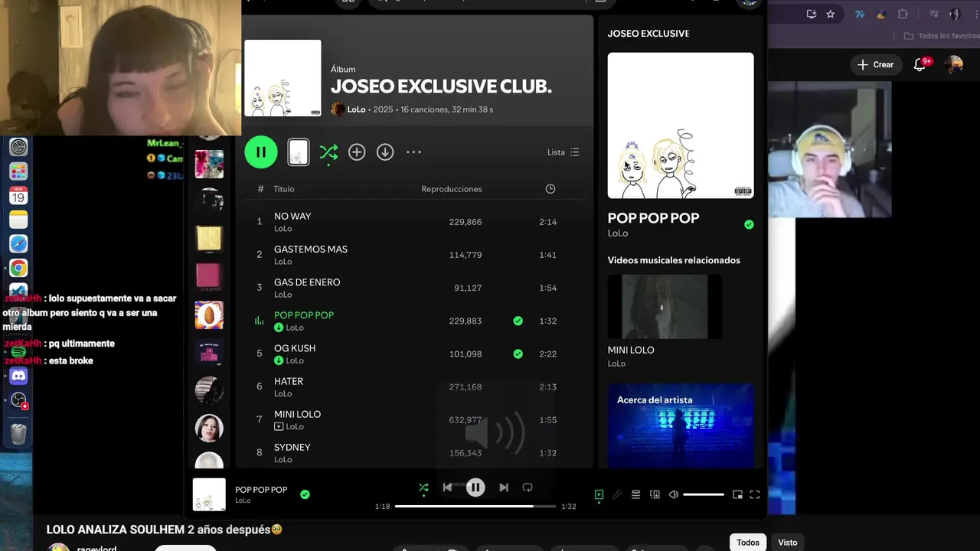Open YouTube notifications bell

pos(920,64)
